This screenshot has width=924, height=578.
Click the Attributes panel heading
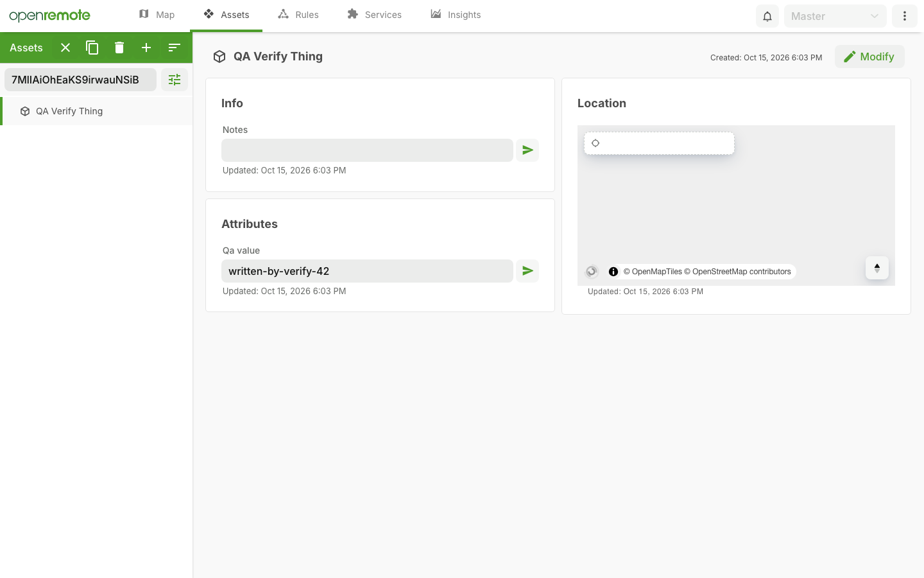(x=250, y=224)
